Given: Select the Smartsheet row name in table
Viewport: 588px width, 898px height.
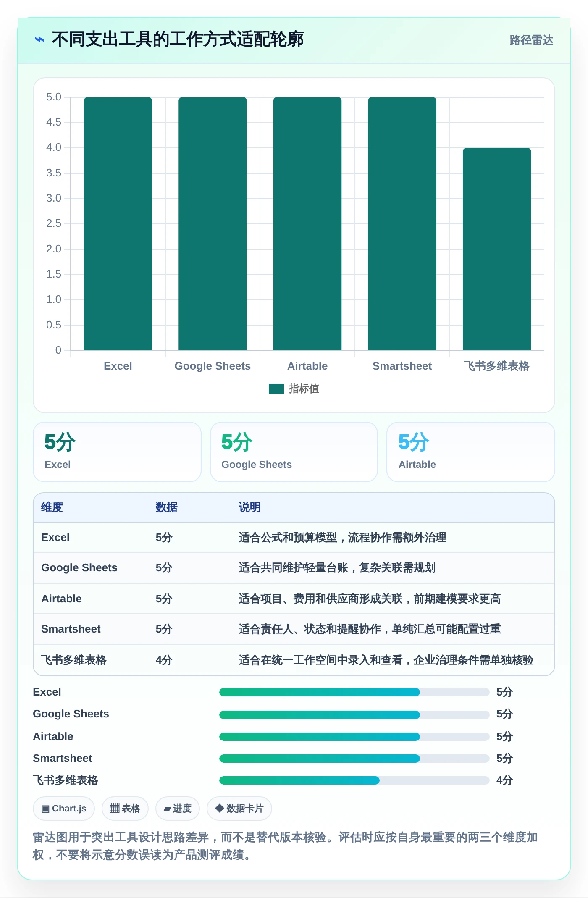Looking at the screenshot, I should pos(71,629).
